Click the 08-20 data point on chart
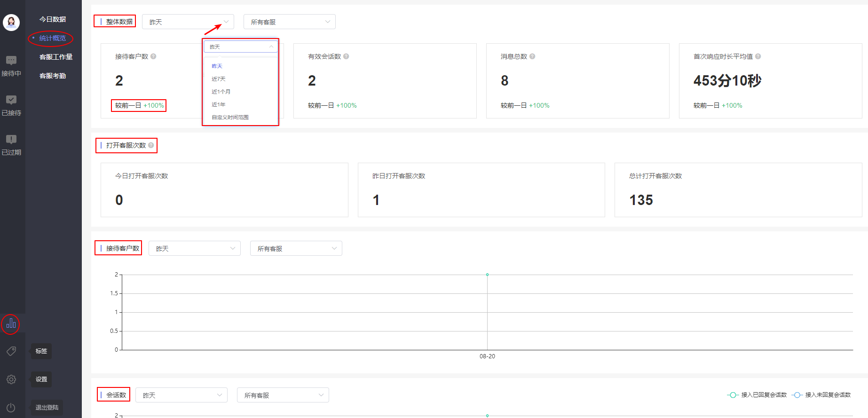 (x=487, y=275)
